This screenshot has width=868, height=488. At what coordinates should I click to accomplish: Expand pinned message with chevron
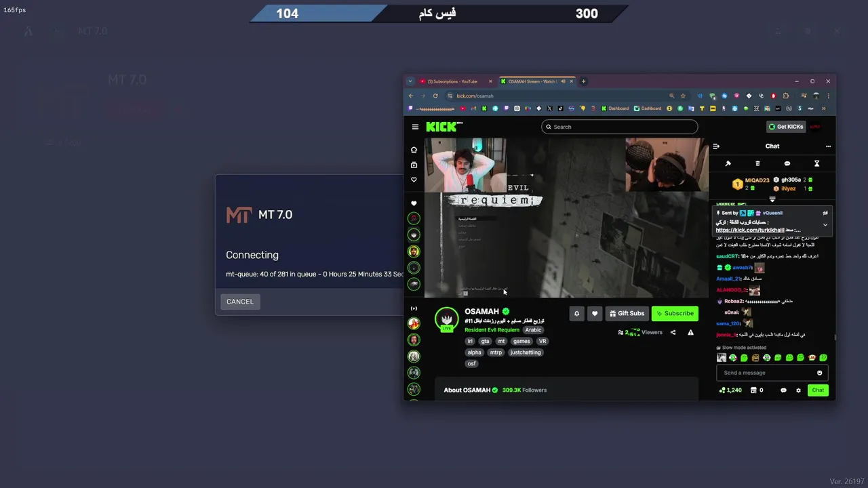point(825,224)
